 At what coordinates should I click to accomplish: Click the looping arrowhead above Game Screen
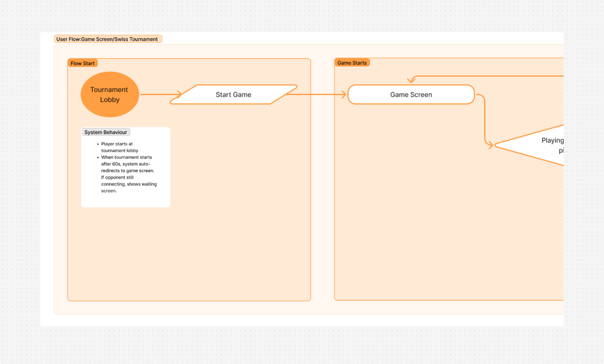[411, 80]
